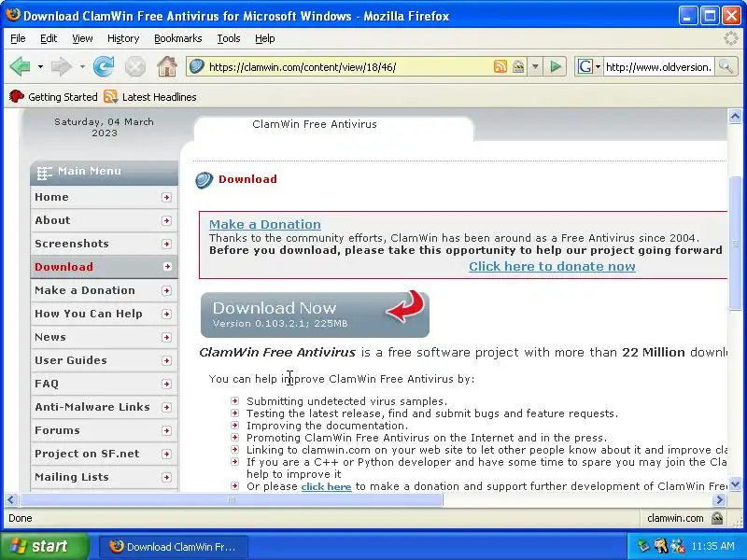
Task: Click the padlock icon in address bar
Action: coord(518,66)
